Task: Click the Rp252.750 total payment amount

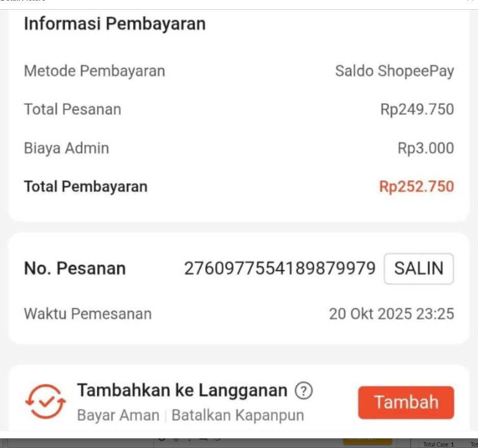Action: click(416, 186)
